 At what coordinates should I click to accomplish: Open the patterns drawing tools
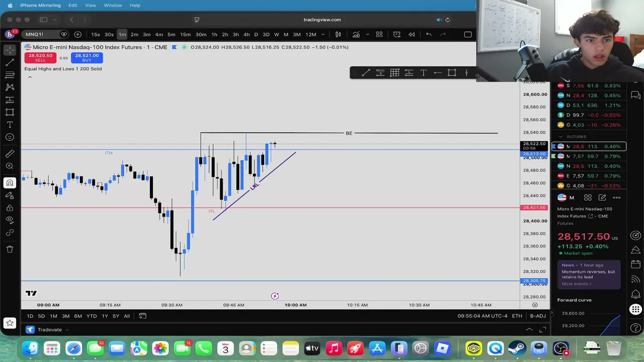coord(10,87)
